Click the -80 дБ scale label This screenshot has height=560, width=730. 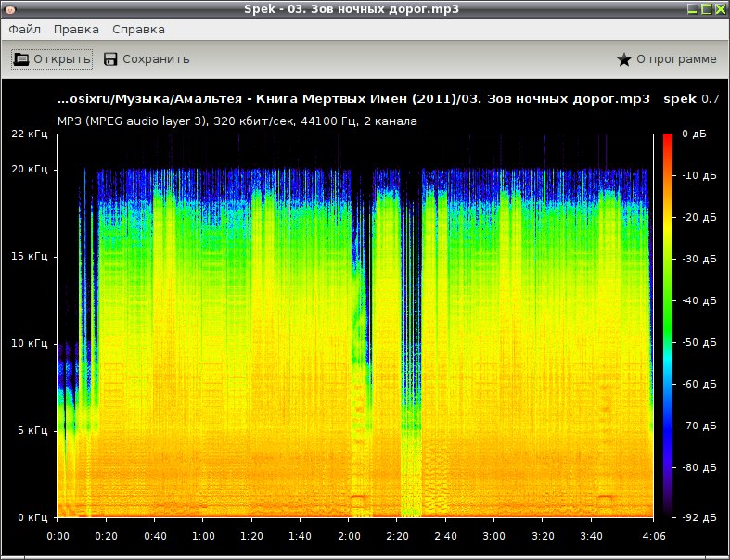pyautogui.click(x=698, y=467)
